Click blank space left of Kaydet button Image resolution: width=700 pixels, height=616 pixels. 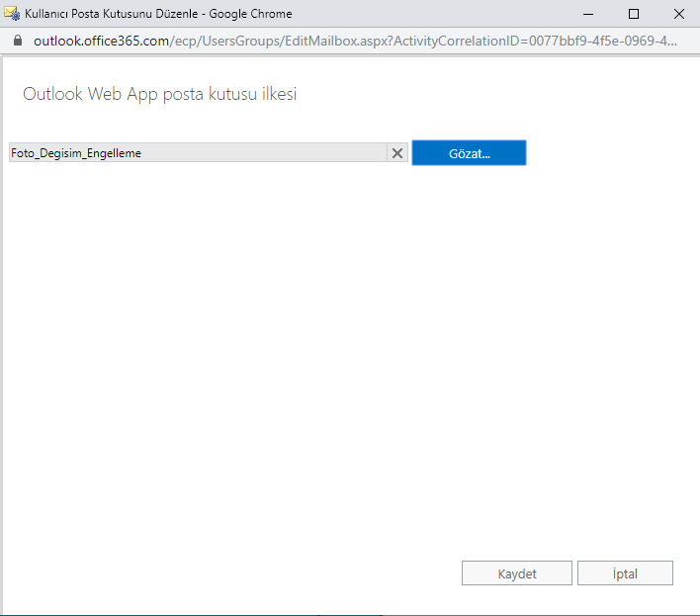click(297, 573)
